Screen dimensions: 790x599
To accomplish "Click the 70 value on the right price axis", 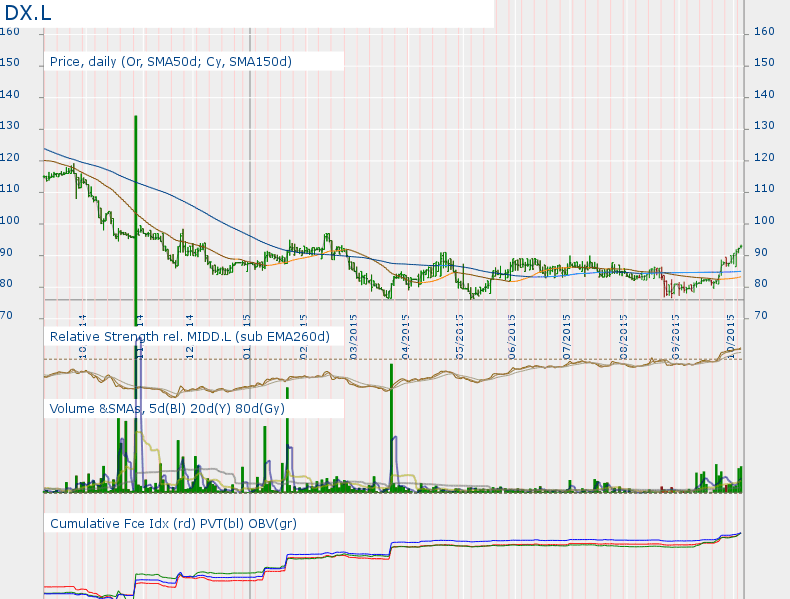I will (761, 315).
